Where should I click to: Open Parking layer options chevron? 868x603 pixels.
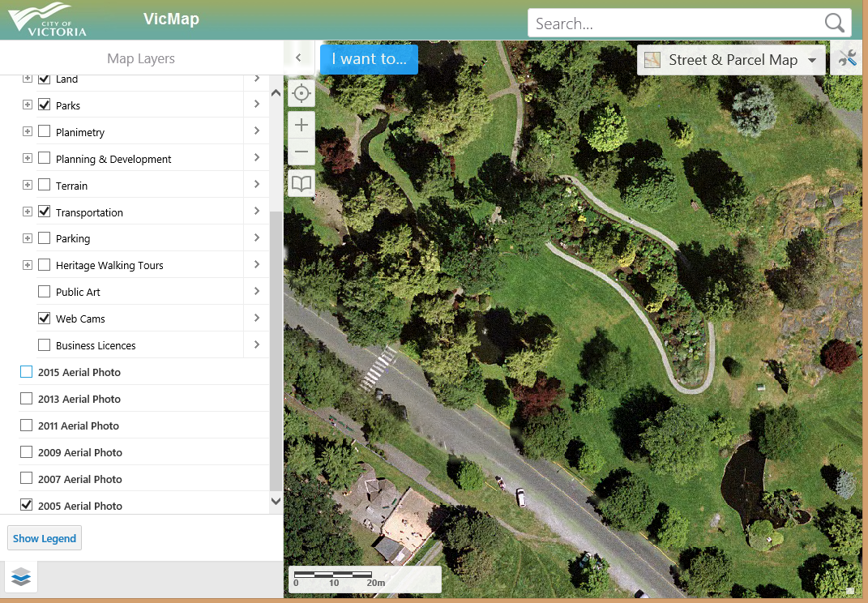click(x=256, y=237)
